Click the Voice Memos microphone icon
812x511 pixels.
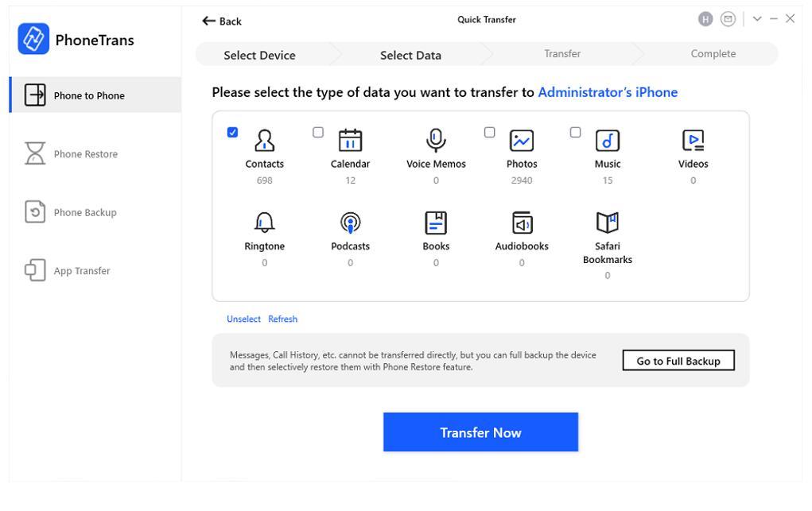pos(436,141)
